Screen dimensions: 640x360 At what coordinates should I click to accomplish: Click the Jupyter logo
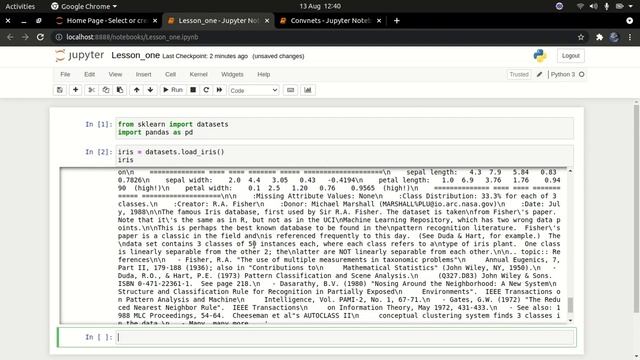pos(80,55)
